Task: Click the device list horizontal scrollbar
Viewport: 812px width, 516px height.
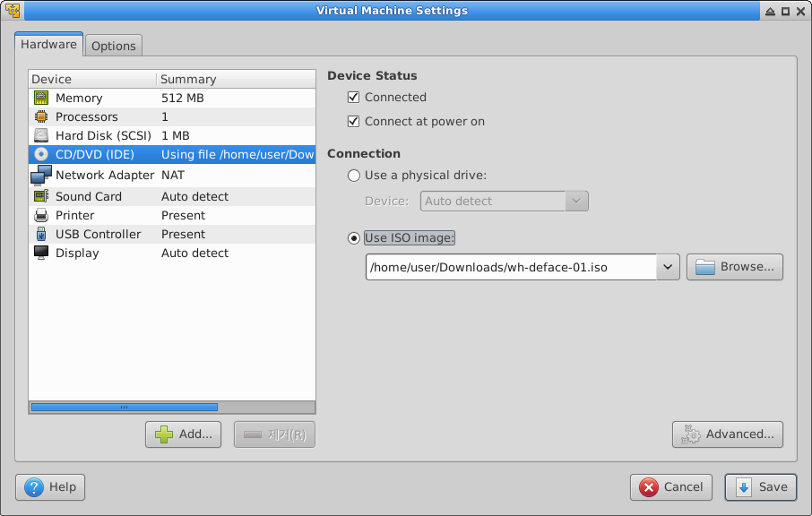Action: click(125, 408)
